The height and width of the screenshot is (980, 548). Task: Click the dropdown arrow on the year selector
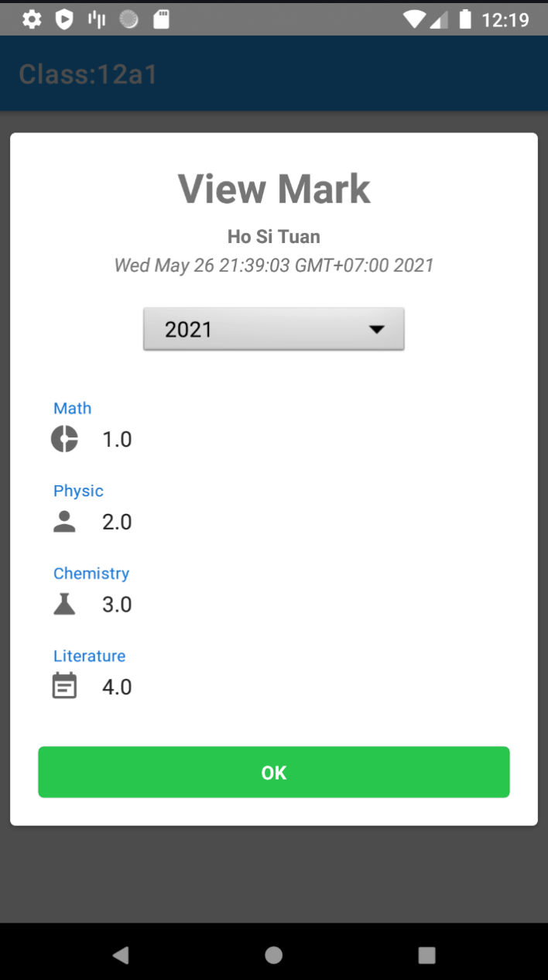click(x=377, y=328)
